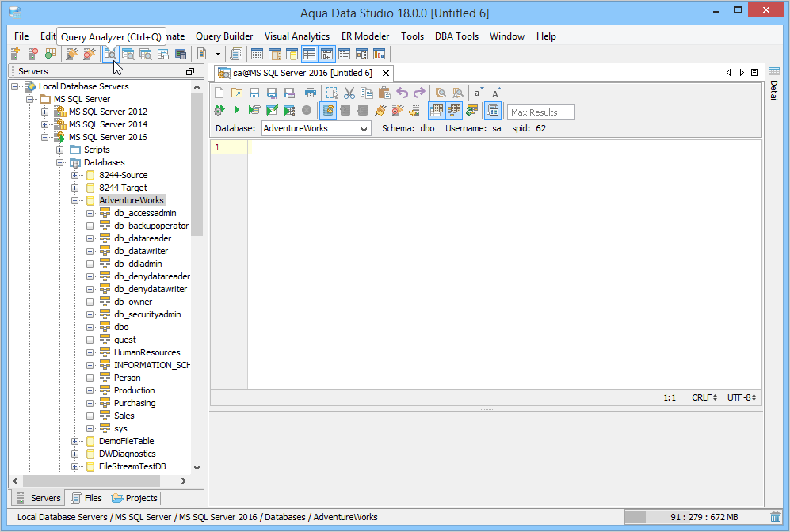Toggle auto-commit database button in editor toolbar
Screen dimensions: 790x532
(x=328, y=110)
